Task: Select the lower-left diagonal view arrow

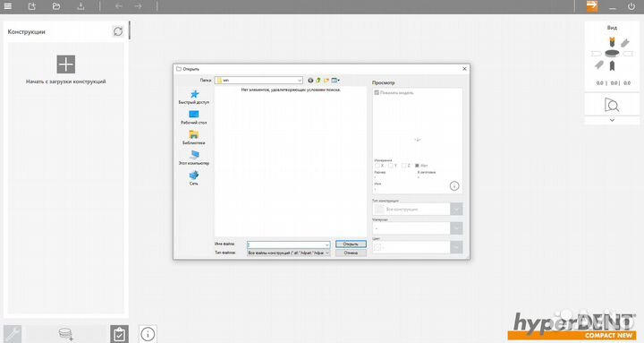Action: (x=599, y=64)
